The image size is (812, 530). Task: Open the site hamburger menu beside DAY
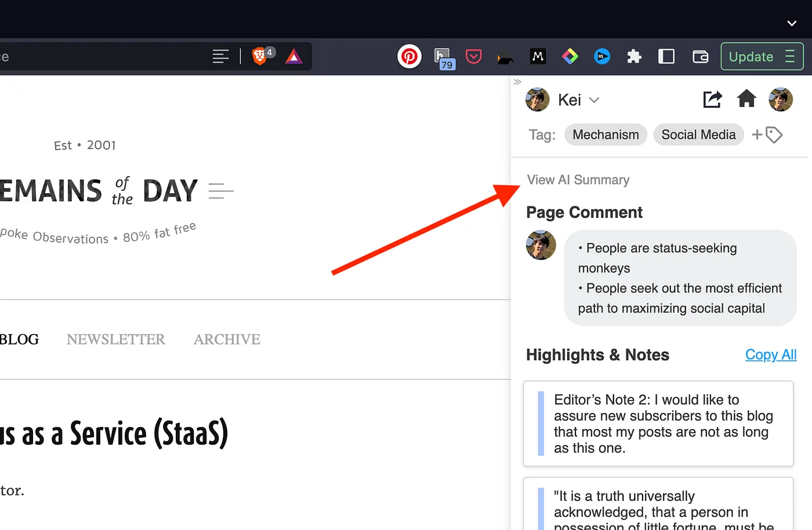pos(221,191)
